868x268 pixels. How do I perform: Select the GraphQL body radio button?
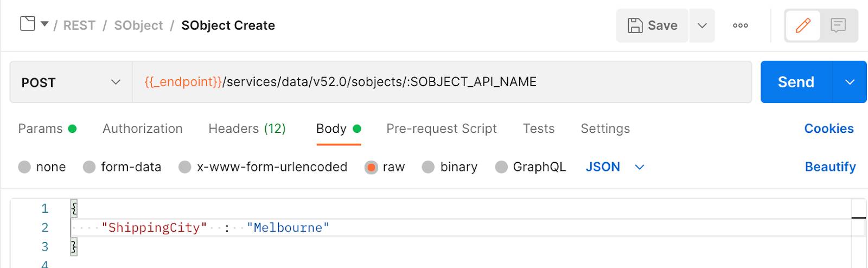[501, 167]
